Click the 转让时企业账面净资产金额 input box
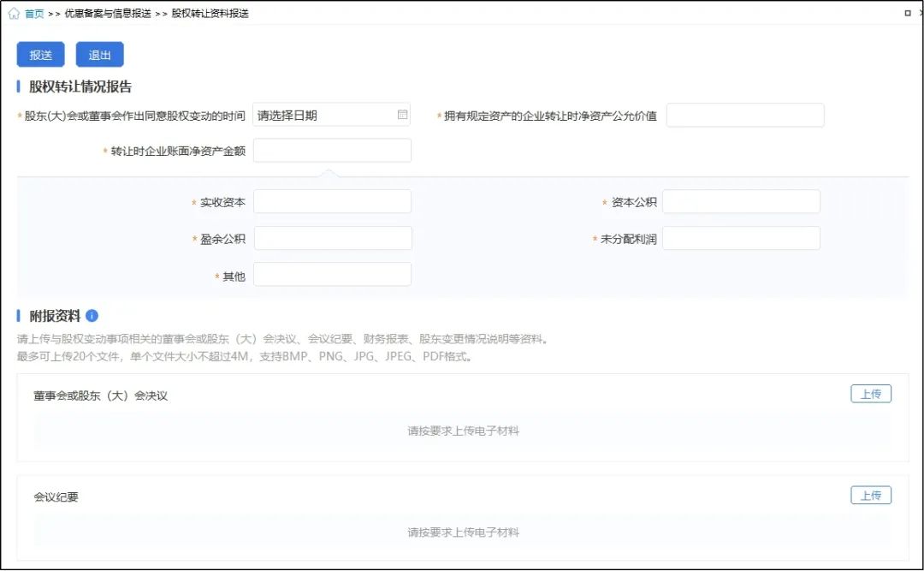The width and height of the screenshot is (924, 571). tap(332, 151)
